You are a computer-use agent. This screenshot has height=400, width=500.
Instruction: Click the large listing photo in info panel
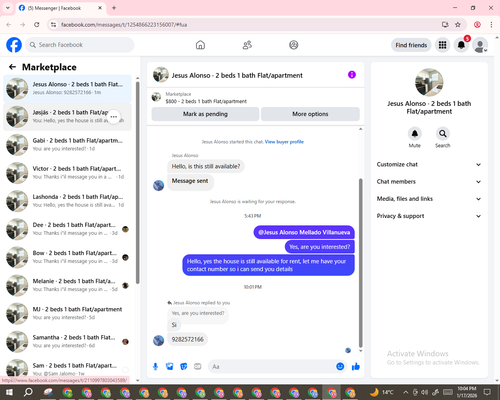coord(429,82)
